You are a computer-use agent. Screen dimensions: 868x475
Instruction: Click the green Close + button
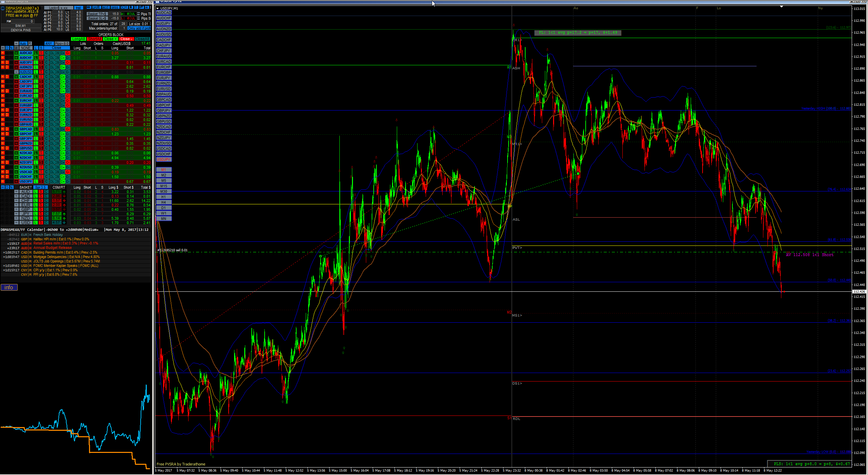tap(110, 39)
